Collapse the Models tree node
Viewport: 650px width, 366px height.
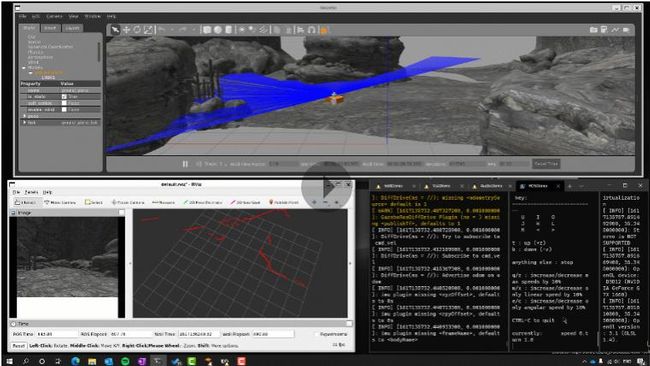(x=24, y=68)
